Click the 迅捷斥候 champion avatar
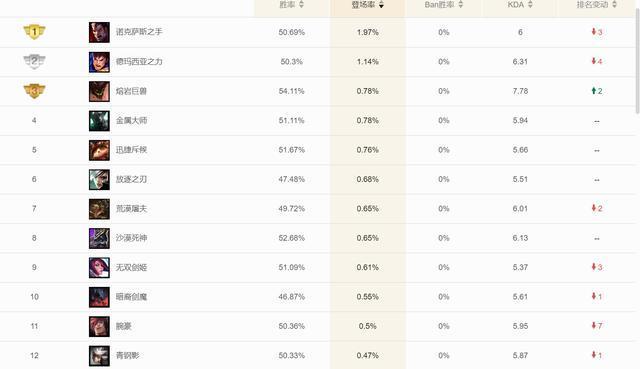This screenshot has width=640, height=369. point(99,150)
